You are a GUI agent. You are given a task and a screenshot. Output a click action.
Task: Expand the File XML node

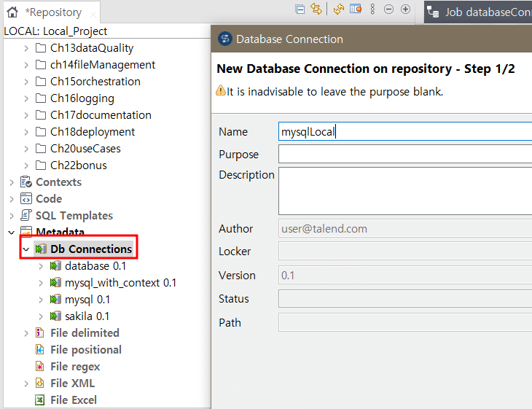click(x=26, y=383)
